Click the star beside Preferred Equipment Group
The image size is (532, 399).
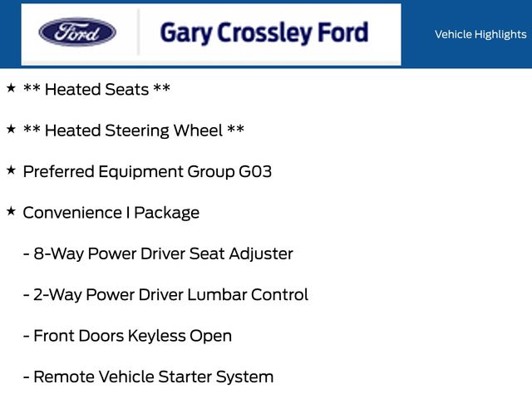pyautogui.click(x=11, y=170)
